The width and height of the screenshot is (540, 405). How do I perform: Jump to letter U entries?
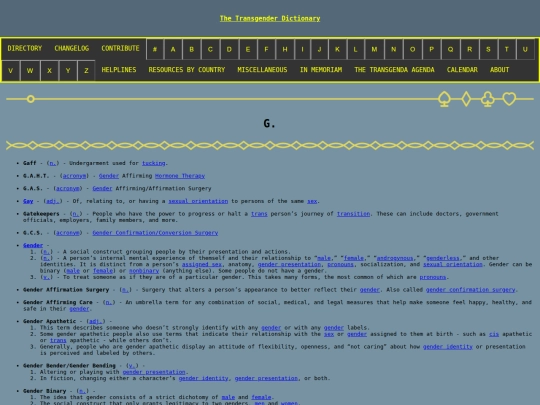point(525,49)
